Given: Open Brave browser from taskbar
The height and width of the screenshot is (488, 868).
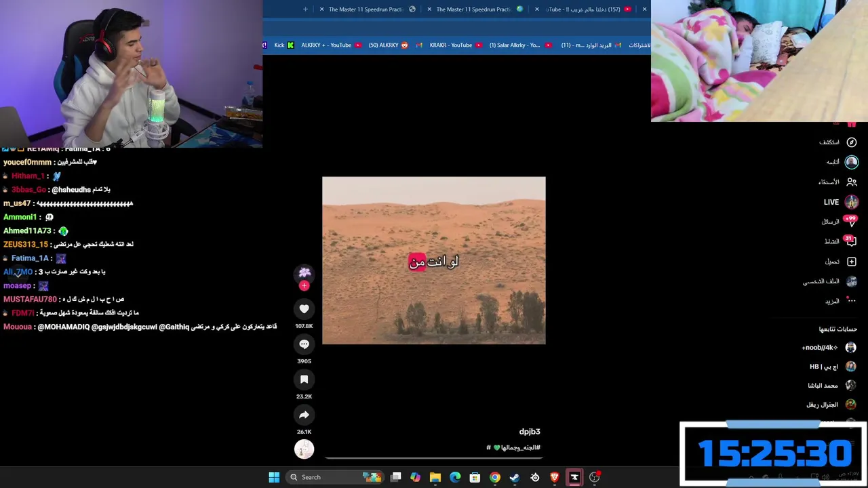Looking at the screenshot, I should pos(555,477).
